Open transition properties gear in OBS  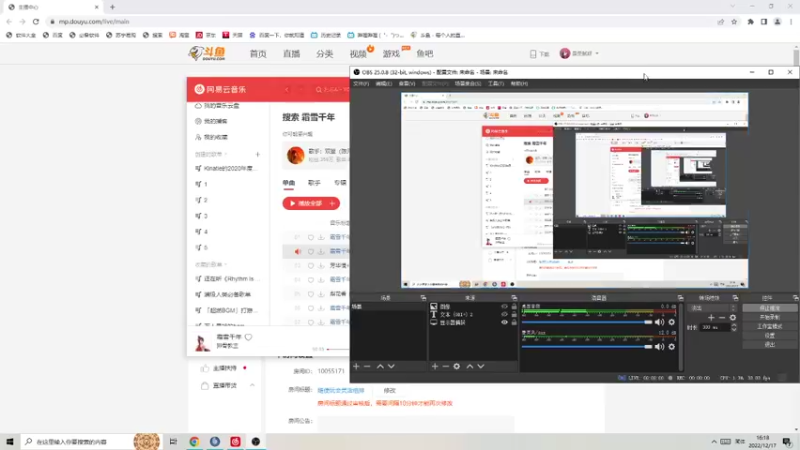coord(733,317)
